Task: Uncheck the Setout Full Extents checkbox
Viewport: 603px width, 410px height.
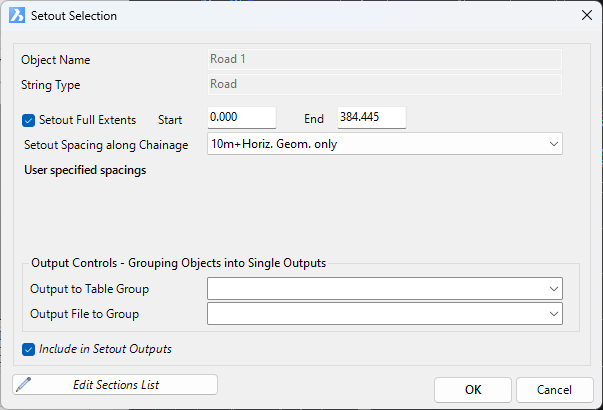Action: point(28,120)
